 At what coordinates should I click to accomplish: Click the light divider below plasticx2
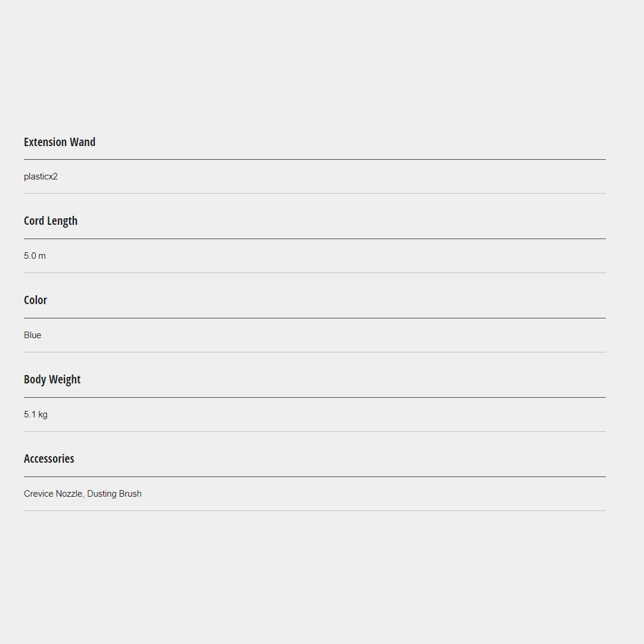(x=315, y=193)
